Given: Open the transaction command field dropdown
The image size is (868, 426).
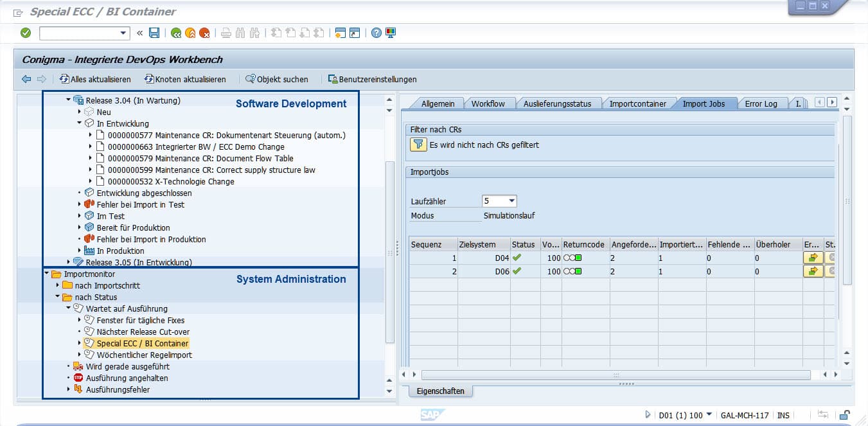Looking at the screenshot, I should pyautogui.click(x=124, y=33).
